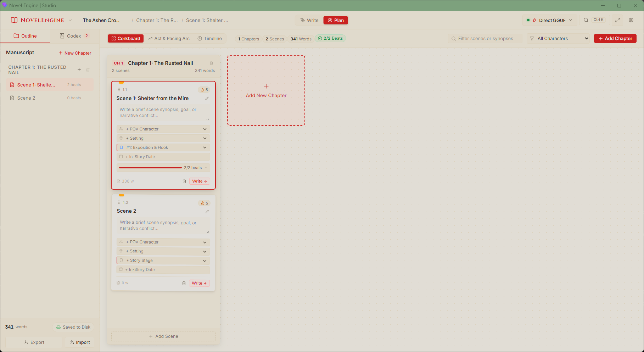Delete Chapter 1 using trash icon in corkboard header
Screen dimensions: 644x352
211,63
